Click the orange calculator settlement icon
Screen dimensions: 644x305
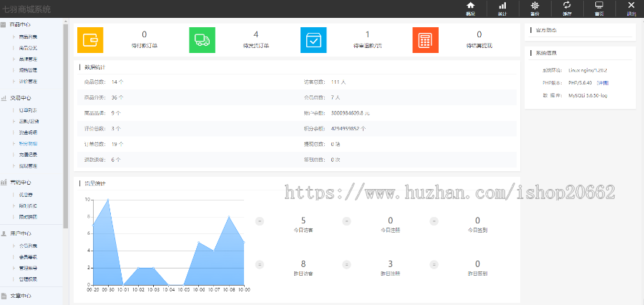click(x=426, y=39)
